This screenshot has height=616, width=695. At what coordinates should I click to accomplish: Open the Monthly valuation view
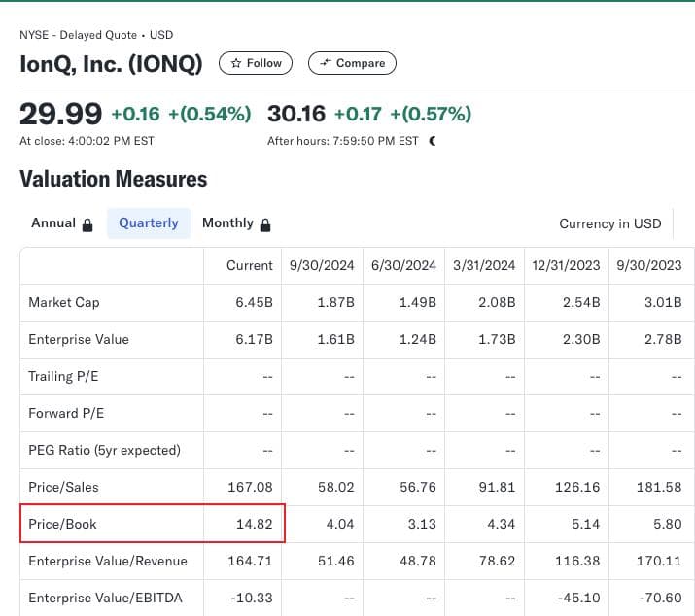227,222
